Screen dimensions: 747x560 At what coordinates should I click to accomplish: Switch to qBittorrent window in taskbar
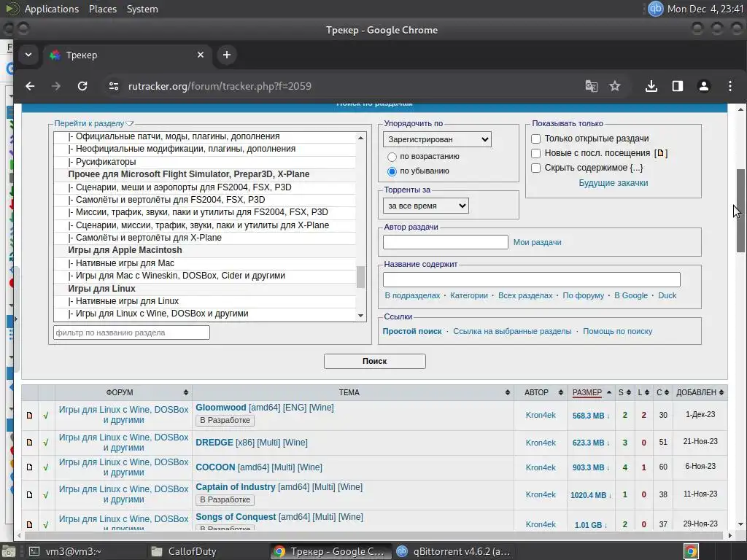[452, 551]
